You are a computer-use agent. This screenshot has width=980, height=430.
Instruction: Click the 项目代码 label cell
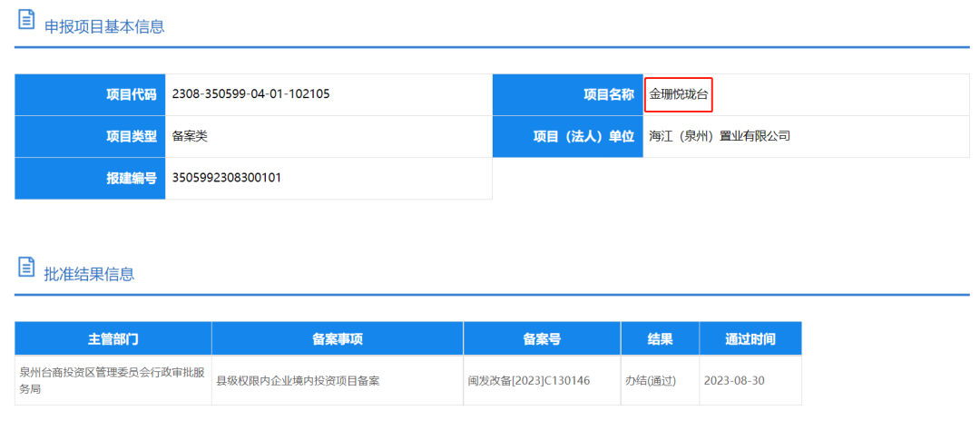coord(90,95)
